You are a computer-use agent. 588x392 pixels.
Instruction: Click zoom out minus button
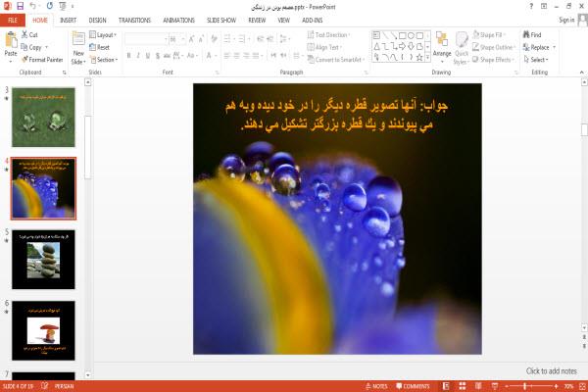(507, 386)
